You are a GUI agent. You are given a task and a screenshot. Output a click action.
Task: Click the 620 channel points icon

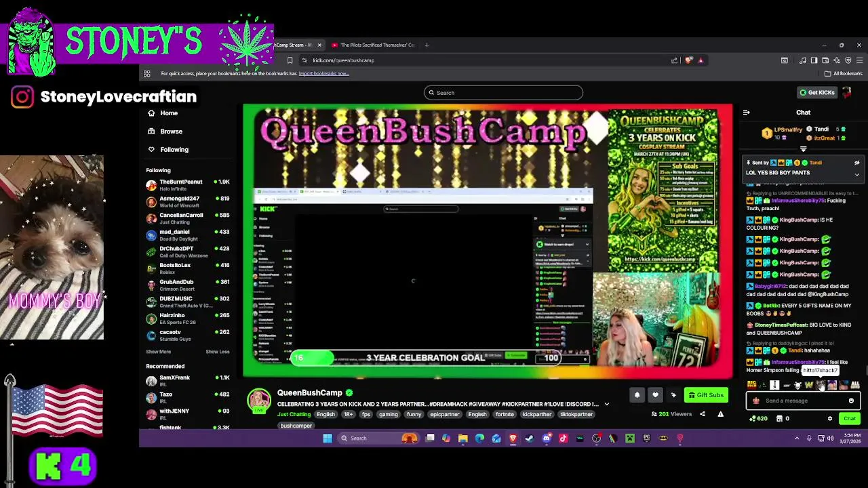pyautogui.click(x=758, y=419)
